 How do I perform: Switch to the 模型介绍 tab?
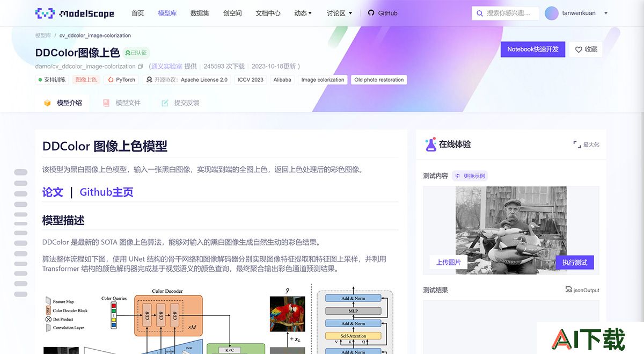click(x=63, y=103)
